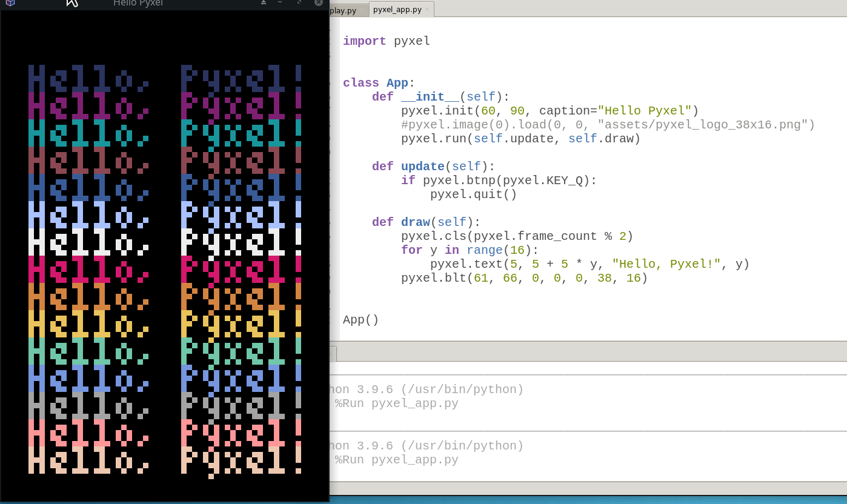This screenshot has width=847, height=504.
Task: Click the 'def draw(self):' line
Action: 427,222
